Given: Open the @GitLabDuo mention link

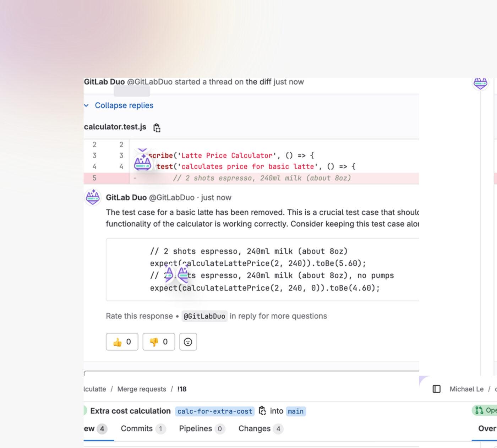Looking at the screenshot, I should [x=204, y=316].
